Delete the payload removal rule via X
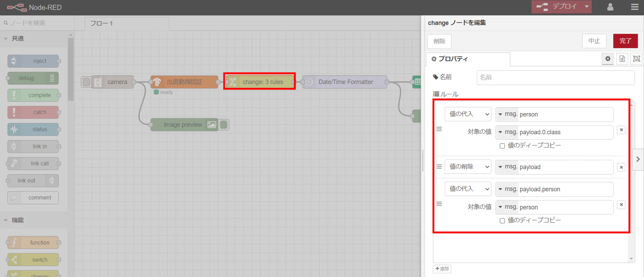Image resolution: width=644 pixels, height=277 pixels. [621, 167]
